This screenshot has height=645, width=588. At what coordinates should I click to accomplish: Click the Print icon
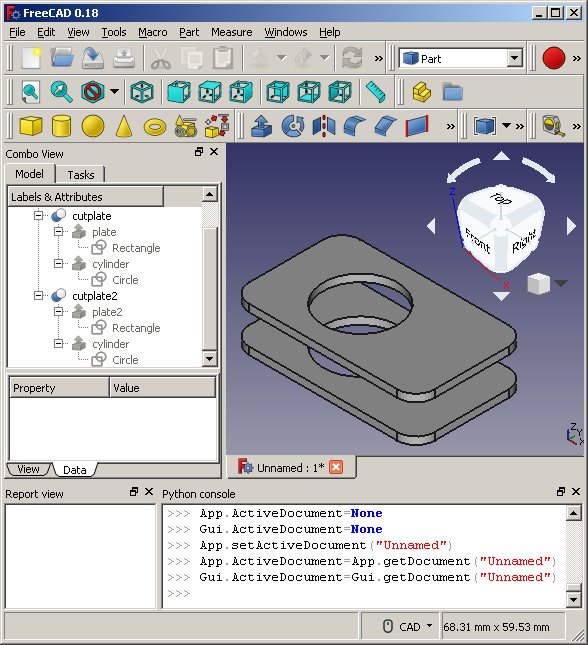point(124,58)
